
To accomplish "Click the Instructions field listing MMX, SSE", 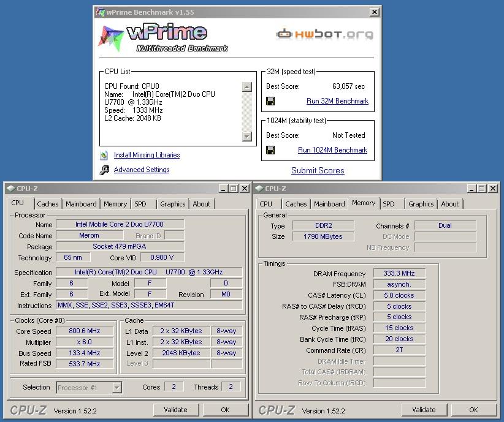I will pyautogui.click(x=149, y=305).
